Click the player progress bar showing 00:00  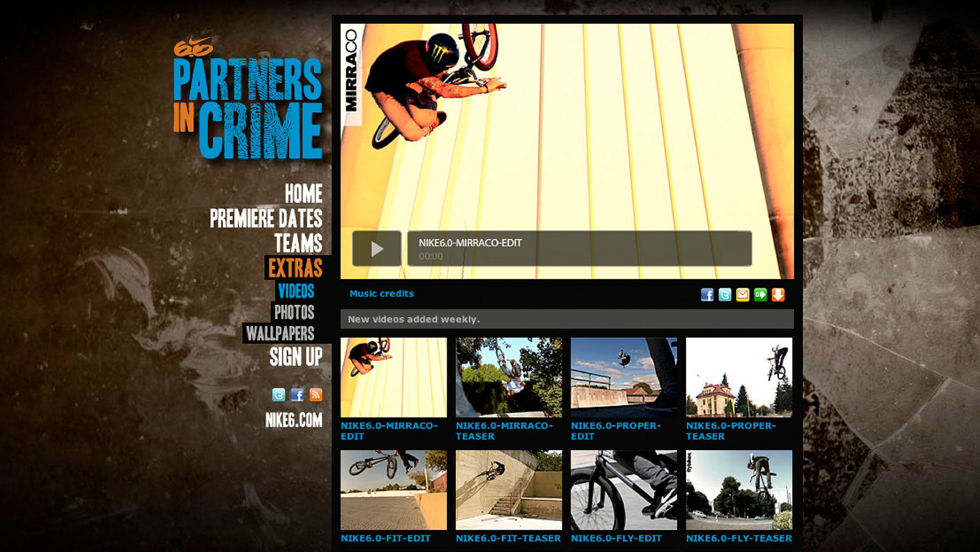point(579,248)
